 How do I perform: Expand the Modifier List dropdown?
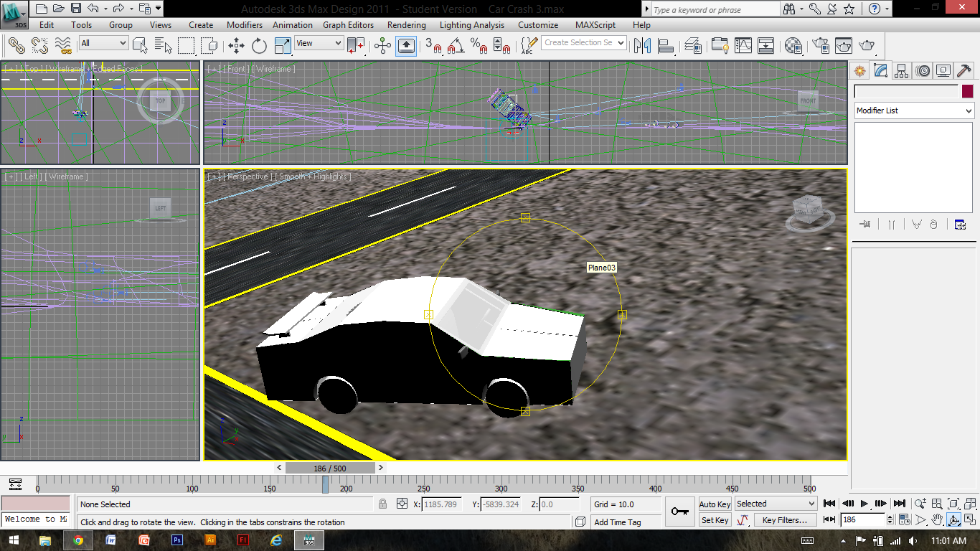[914, 110]
